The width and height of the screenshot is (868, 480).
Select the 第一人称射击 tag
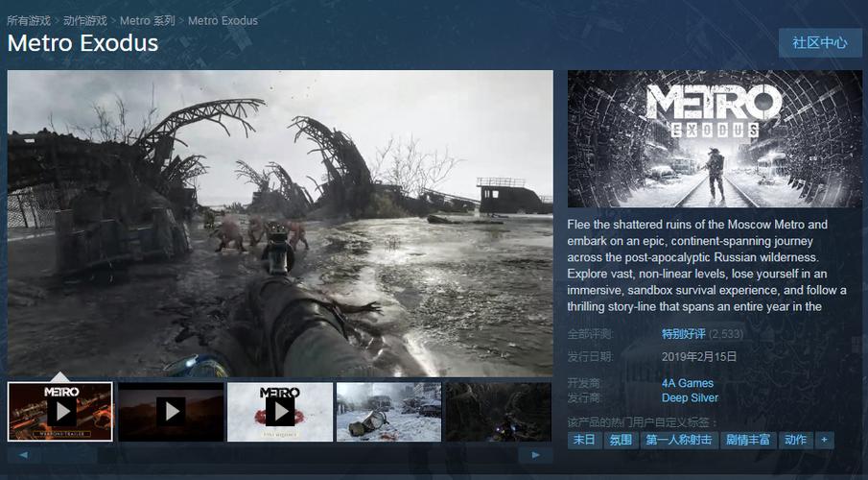679,440
